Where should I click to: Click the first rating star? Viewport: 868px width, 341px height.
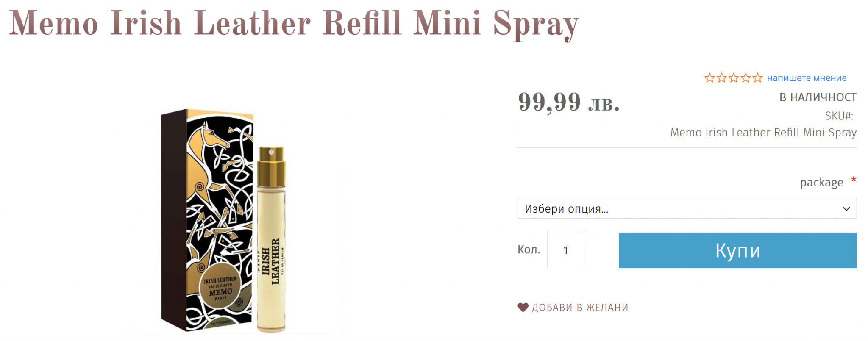[x=709, y=78]
